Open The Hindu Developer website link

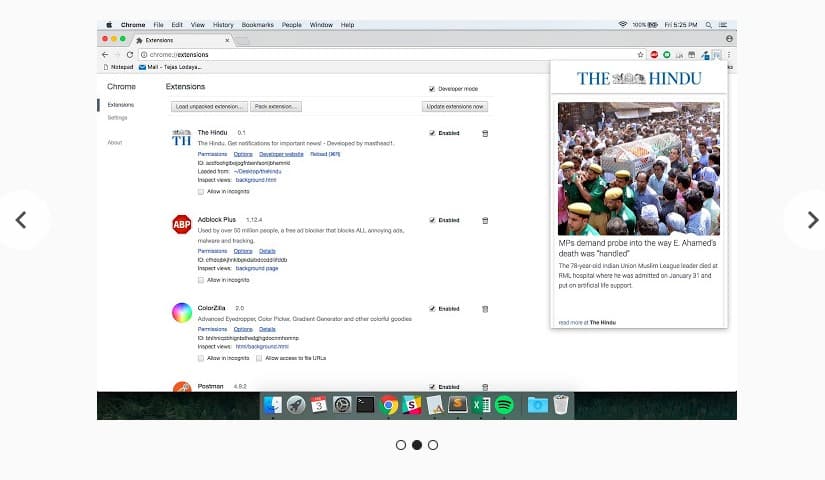pos(281,154)
